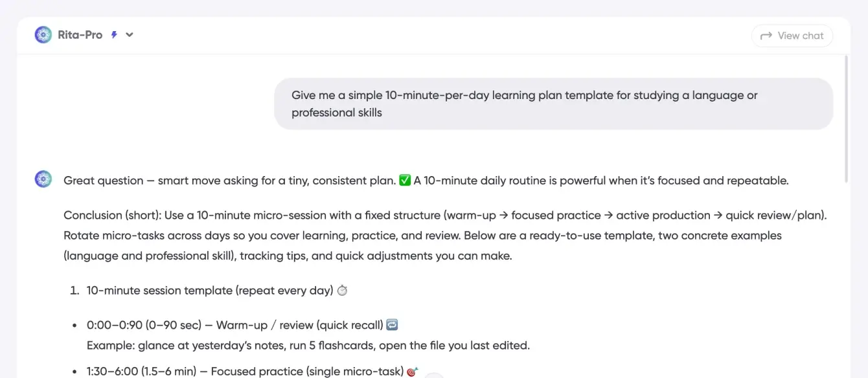This screenshot has height=378, width=868.
Task: Click the assistant avatar beside the reply
Action: point(43,179)
